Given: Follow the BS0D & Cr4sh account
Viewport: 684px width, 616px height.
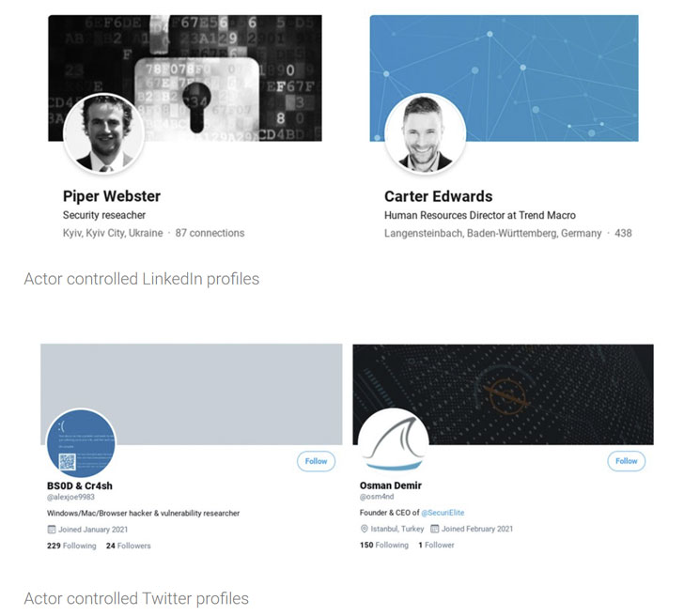Looking at the screenshot, I should pyautogui.click(x=316, y=461).
